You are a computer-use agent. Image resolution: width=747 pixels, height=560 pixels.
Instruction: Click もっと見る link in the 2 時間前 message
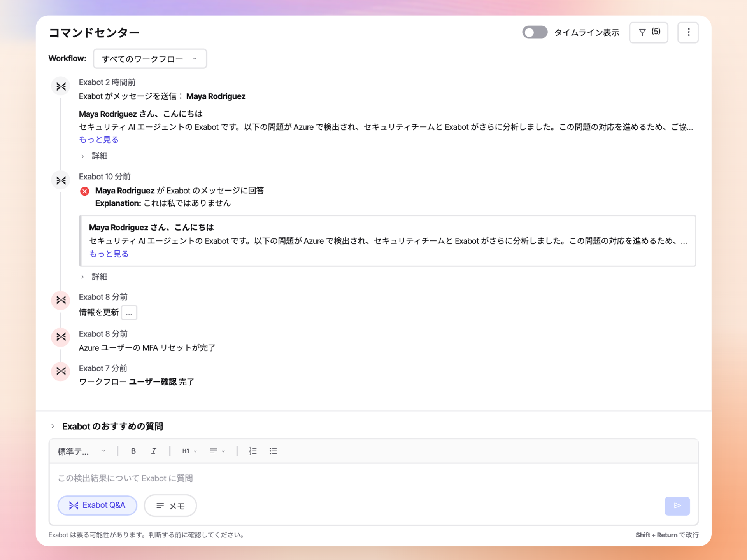[98, 140]
